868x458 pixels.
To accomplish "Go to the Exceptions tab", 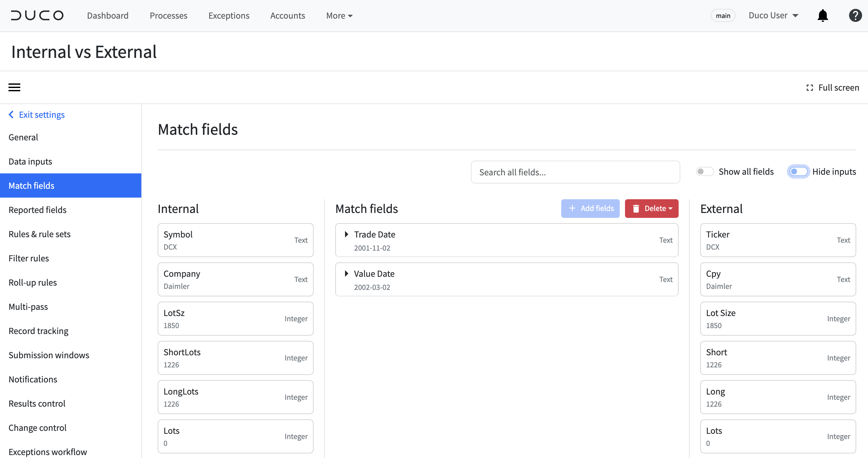I will pyautogui.click(x=229, y=15).
